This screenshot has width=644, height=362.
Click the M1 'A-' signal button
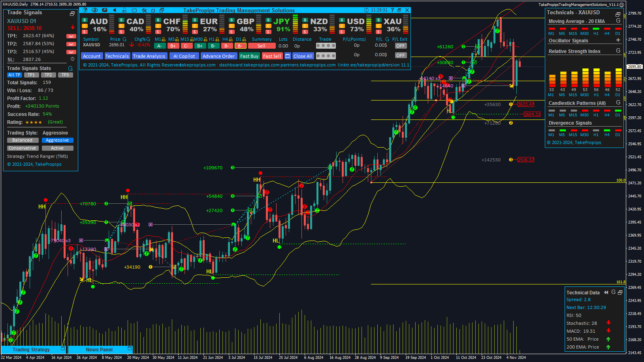coord(160,46)
